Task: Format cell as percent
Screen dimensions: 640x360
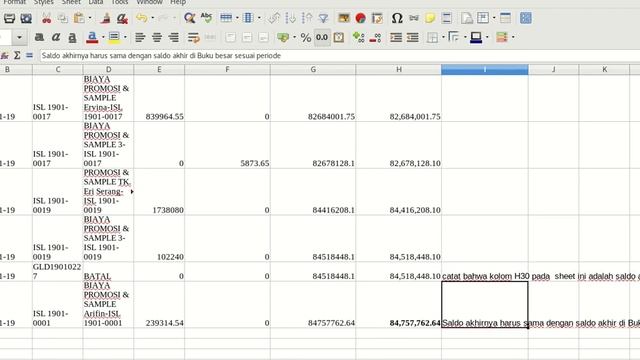Action: tap(306, 38)
